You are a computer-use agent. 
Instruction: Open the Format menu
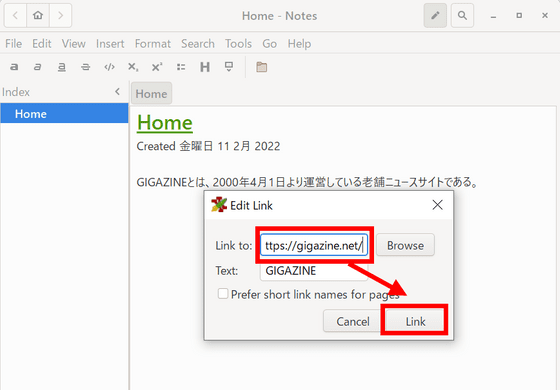(153, 44)
